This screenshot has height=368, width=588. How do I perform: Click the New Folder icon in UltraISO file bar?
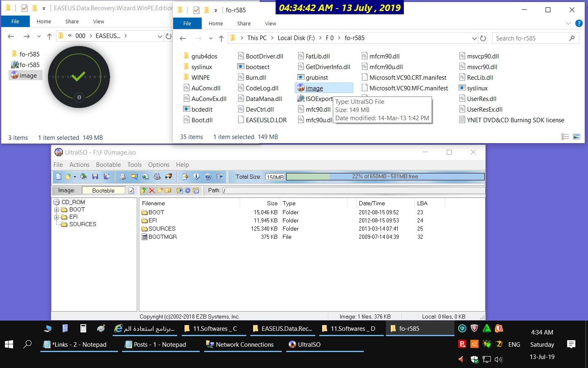(x=160, y=191)
